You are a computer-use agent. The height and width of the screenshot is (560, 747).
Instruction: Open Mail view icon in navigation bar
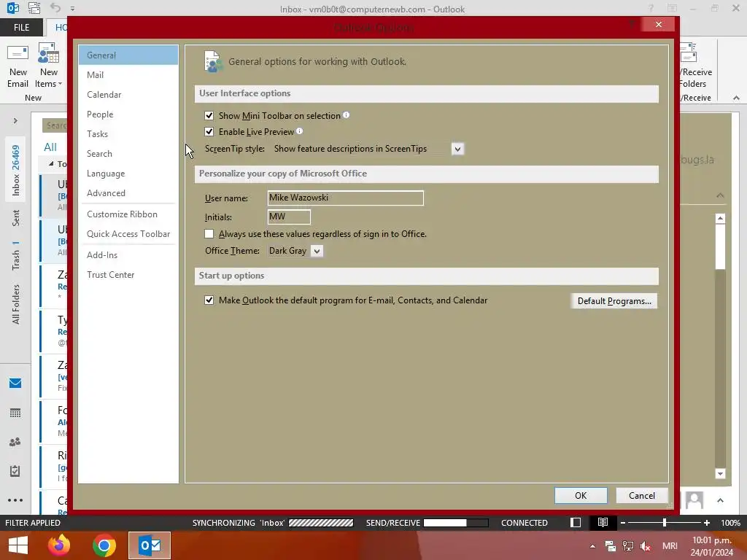coord(15,384)
